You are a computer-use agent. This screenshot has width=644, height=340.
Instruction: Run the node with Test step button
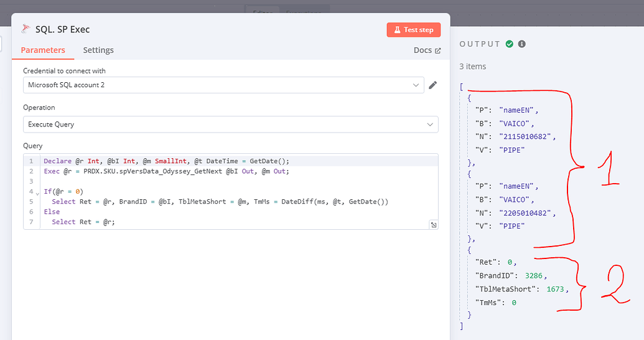pos(413,30)
